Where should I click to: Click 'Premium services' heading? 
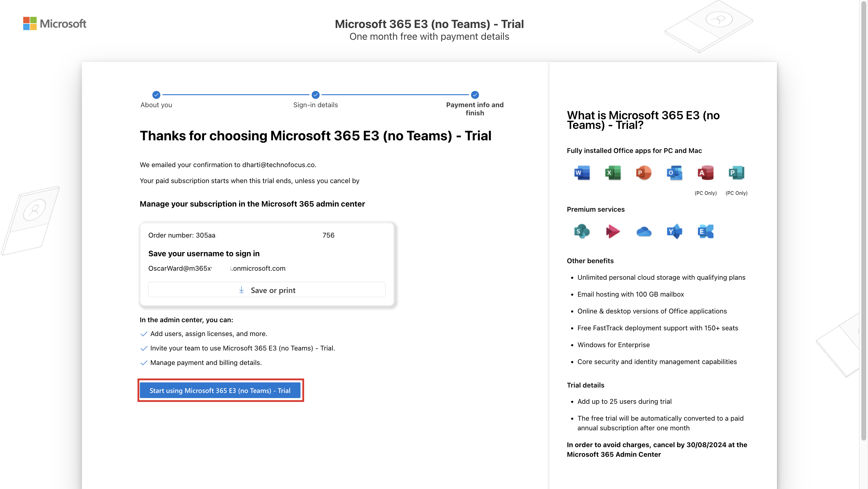(596, 209)
